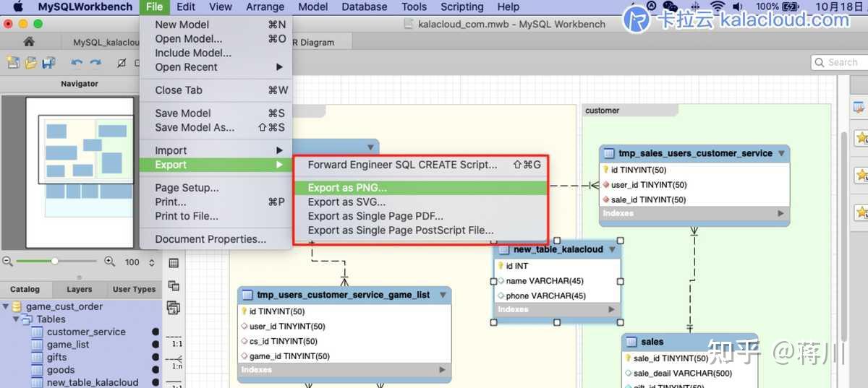Zoom out with the minus magnifier
Screen dimensions: 868x388
pyautogui.click(x=8, y=262)
